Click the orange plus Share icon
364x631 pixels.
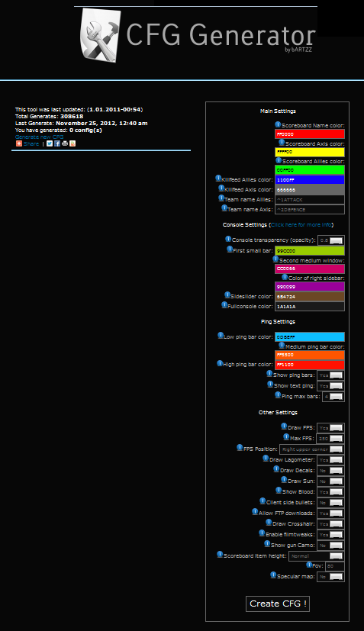(x=19, y=143)
